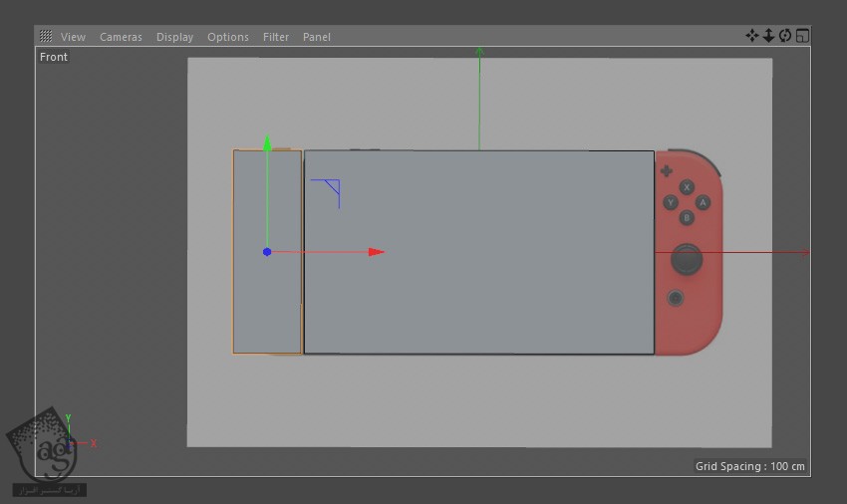This screenshot has width=847, height=504.
Task: Open the View menu
Action: 73,37
